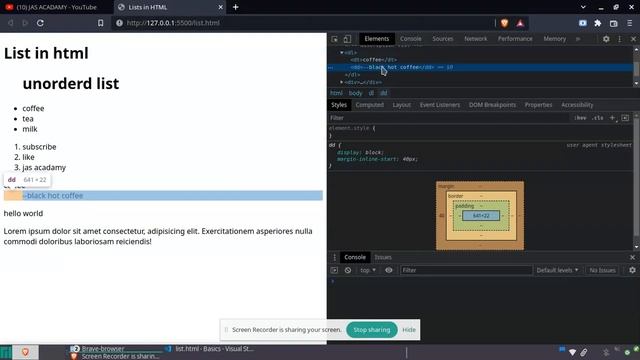Create a live expression via eye icon
This screenshot has width=640, height=360.
click(389, 270)
